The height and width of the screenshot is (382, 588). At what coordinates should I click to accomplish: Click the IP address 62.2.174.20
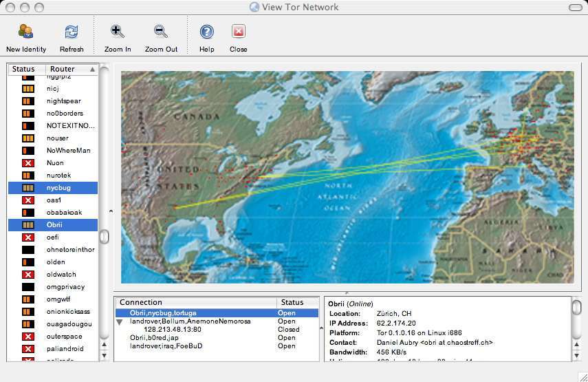click(396, 323)
